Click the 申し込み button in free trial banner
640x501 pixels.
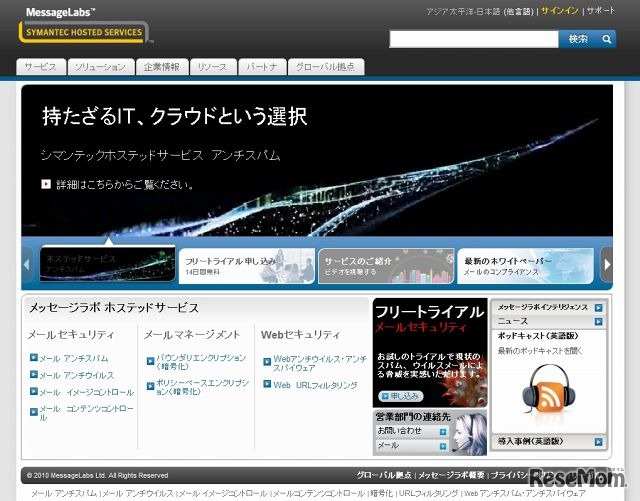[401, 396]
